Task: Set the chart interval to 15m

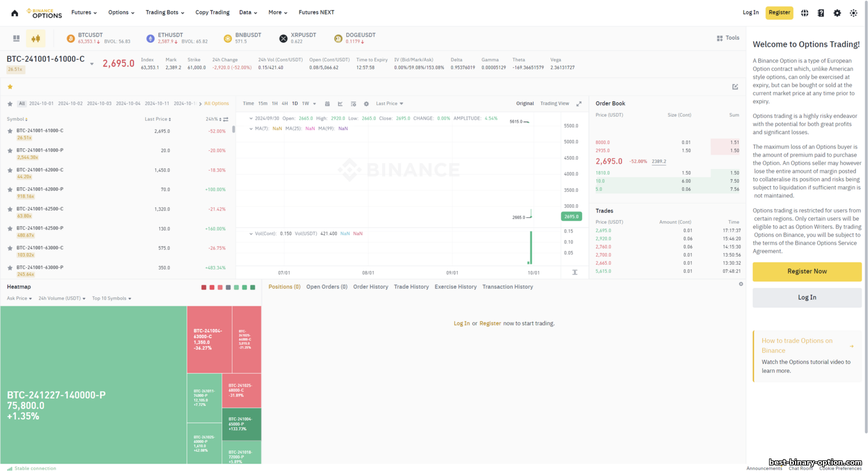Action: [x=263, y=104]
